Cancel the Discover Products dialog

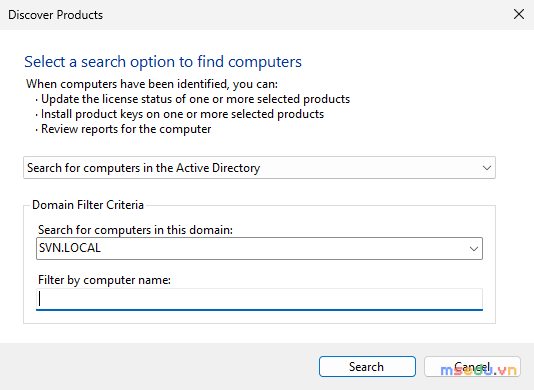[472, 366]
